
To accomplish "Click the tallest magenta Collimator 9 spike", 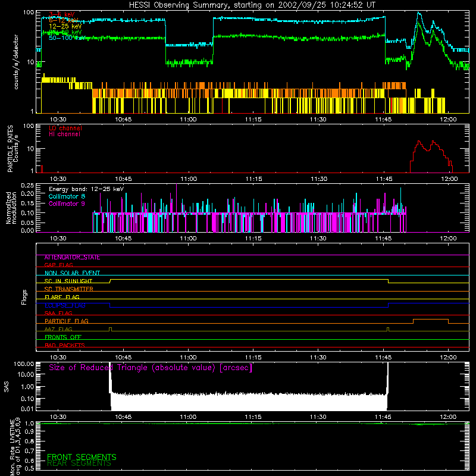I will tap(176, 198).
